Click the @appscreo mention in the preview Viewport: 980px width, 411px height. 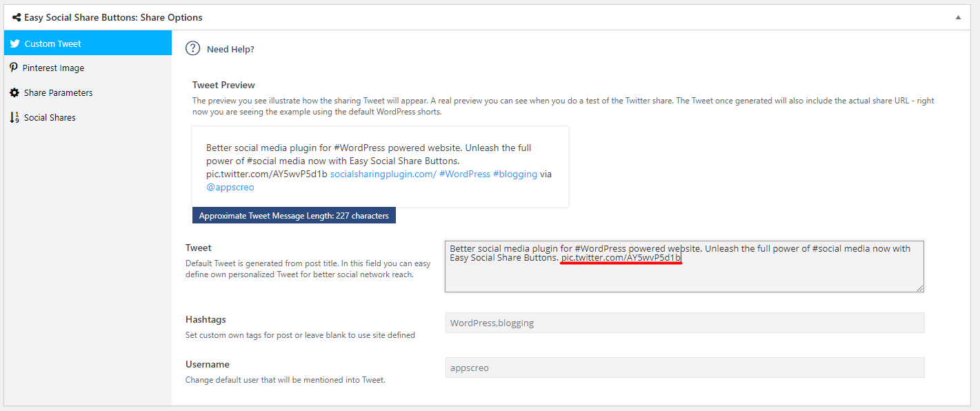(230, 187)
